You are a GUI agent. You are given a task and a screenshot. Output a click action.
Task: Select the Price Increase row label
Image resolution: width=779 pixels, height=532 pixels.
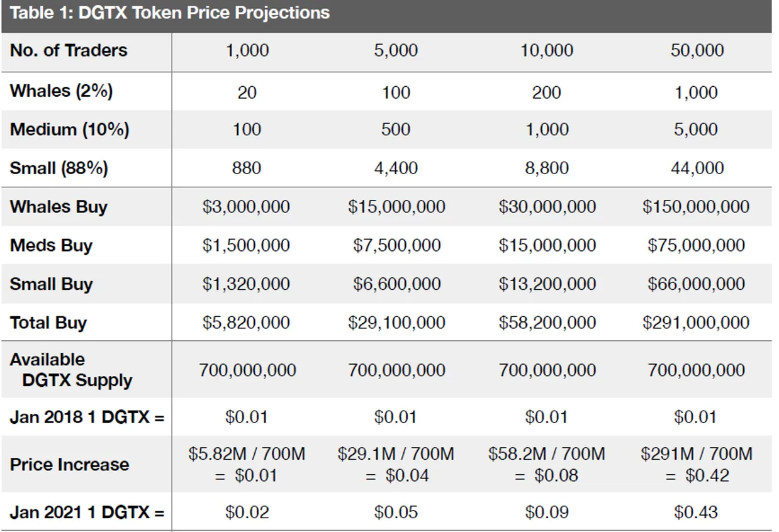[69, 465]
